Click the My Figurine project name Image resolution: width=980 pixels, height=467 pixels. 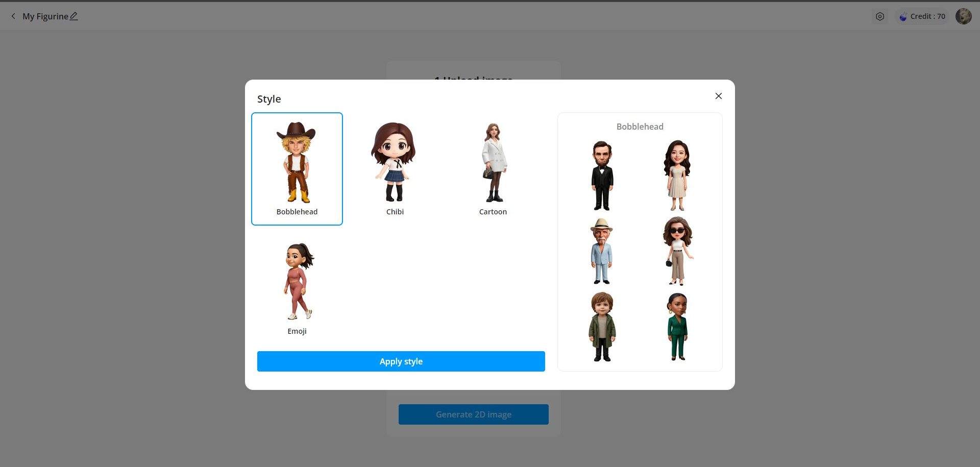(45, 16)
